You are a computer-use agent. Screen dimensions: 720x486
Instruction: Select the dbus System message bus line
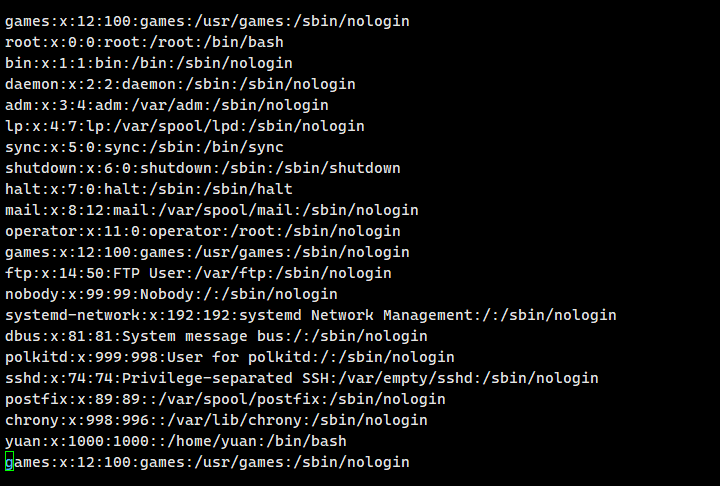tap(216, 336)
